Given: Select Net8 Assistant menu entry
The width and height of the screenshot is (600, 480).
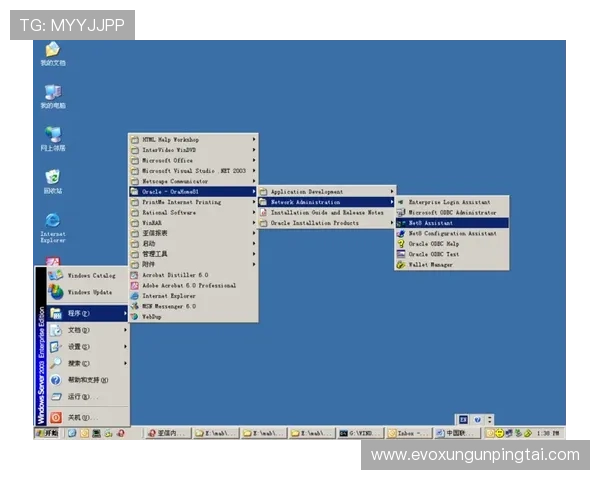Looking at the screenshot, I should click(452, 223).
